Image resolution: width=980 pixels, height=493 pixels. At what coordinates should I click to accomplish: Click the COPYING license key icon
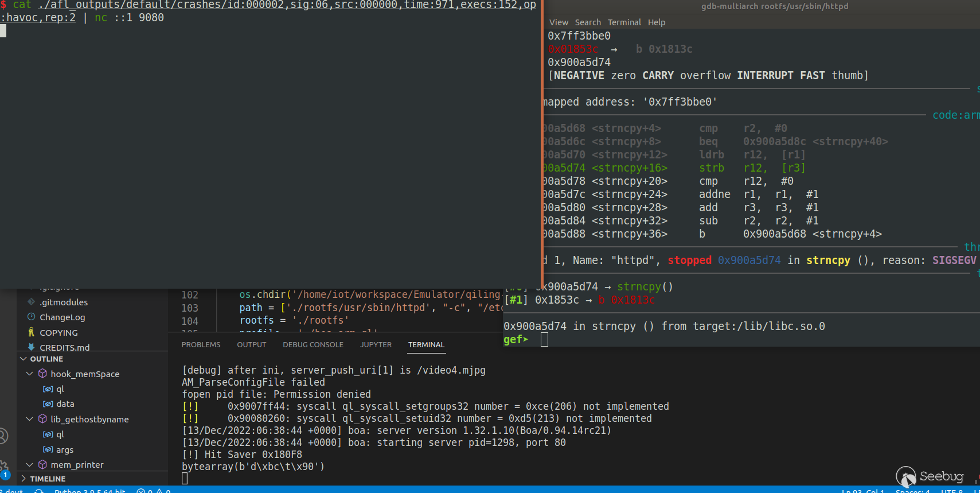coord(32,332)
